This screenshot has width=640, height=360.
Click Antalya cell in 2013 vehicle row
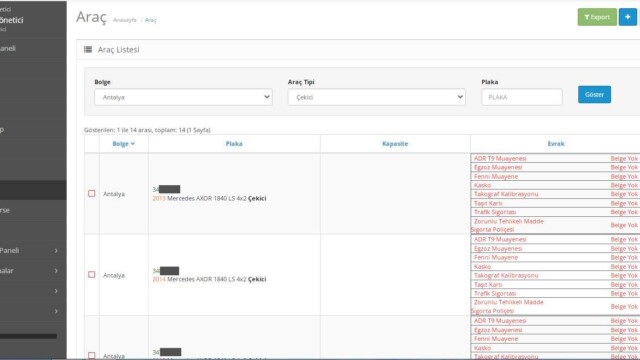click(114, 194)
